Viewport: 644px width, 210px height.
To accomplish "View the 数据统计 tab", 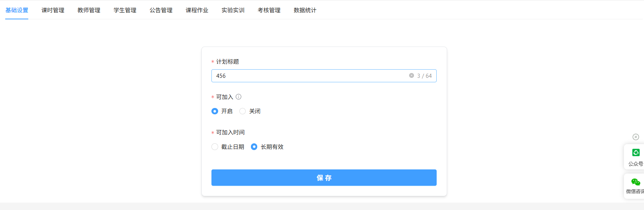I will click(305, 10).
